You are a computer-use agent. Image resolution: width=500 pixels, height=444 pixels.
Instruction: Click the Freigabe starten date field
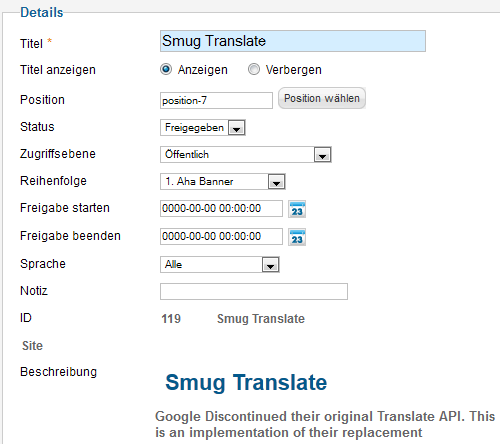tap(221, 208)
